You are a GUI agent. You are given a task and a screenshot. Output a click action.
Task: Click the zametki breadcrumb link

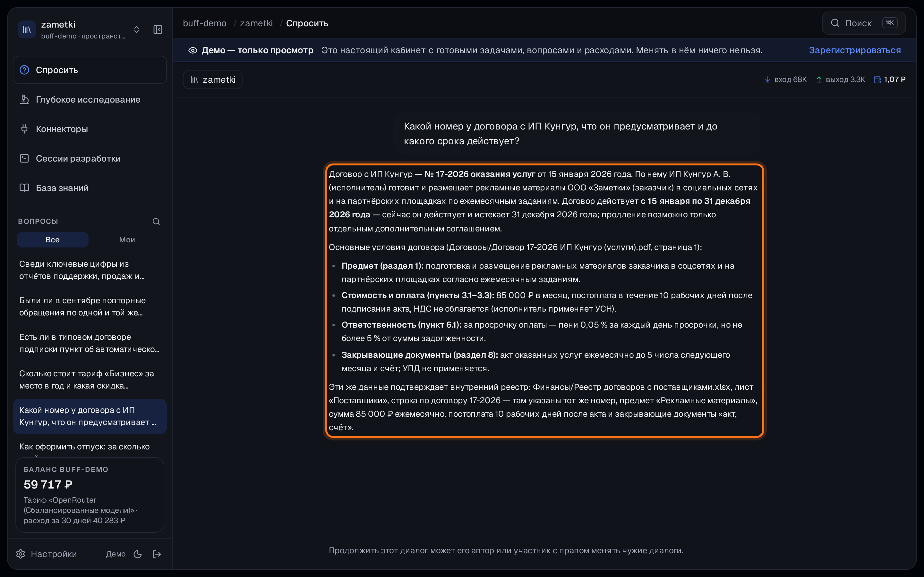point(256,23)
